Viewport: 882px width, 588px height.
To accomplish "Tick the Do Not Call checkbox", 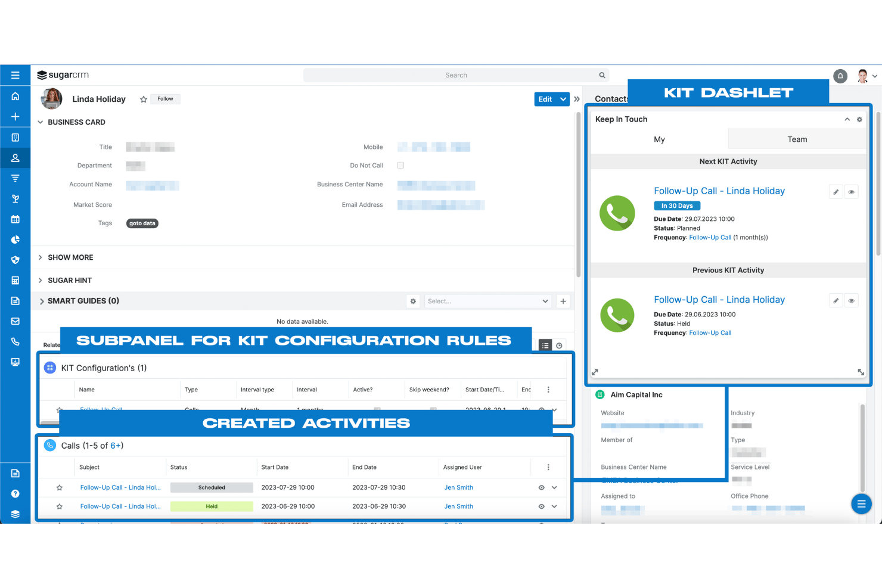I will (400, 166).
